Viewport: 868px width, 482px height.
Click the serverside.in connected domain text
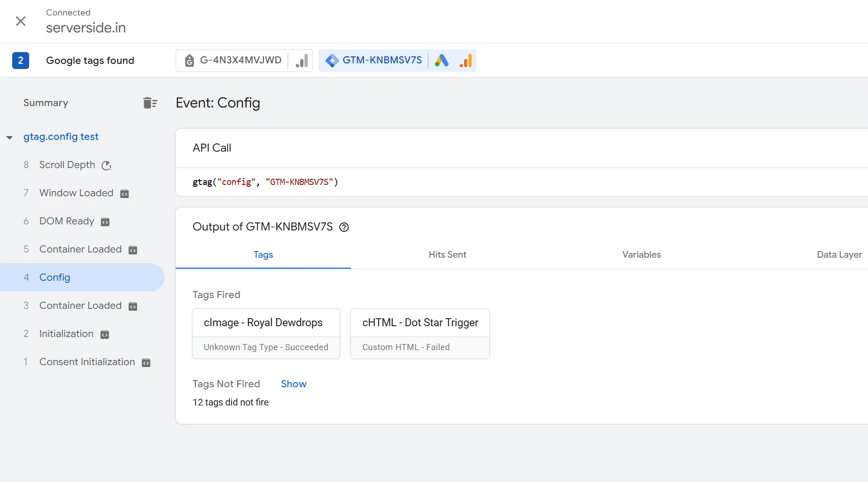tap(86, 28)
